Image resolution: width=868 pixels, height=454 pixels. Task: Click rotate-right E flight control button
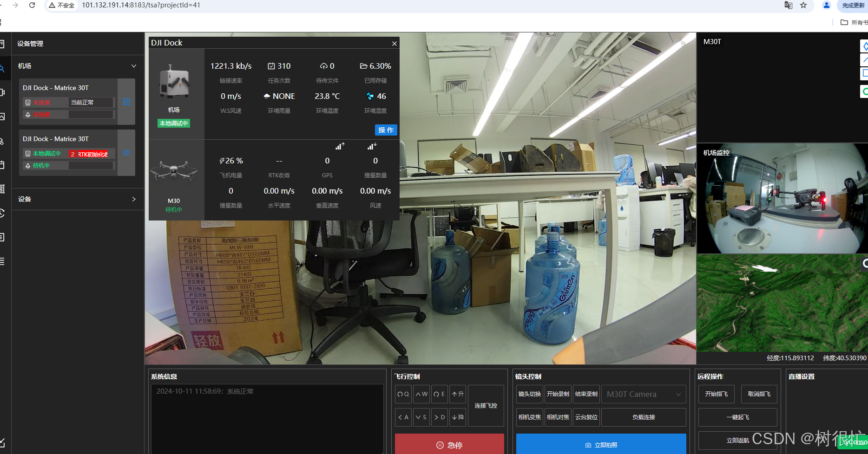click(x=440, y=394)
